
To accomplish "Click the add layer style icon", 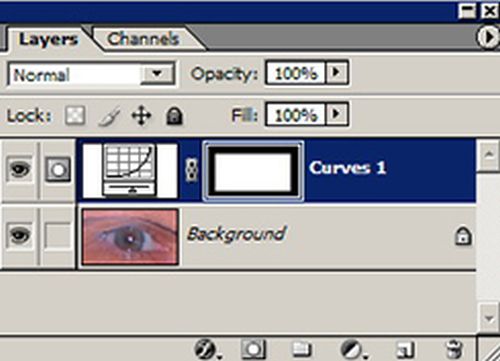I will 205,350.
